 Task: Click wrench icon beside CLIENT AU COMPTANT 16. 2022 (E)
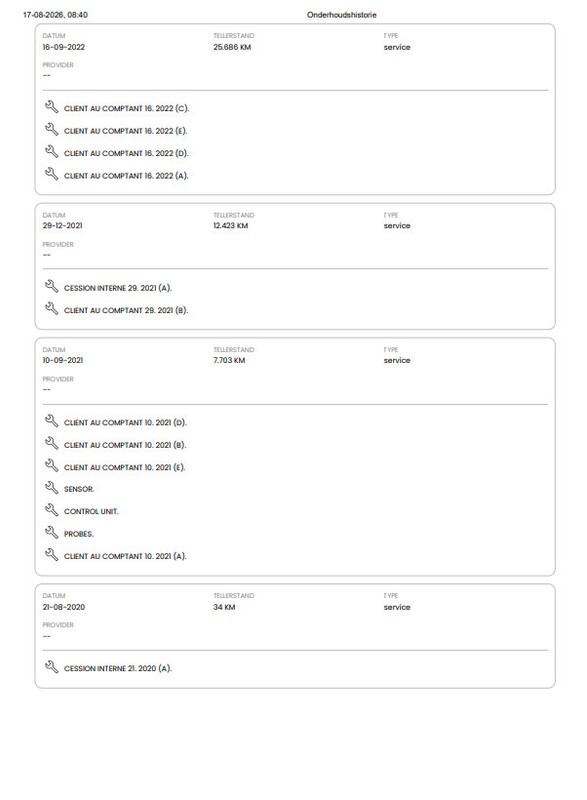tap(52, 130)
